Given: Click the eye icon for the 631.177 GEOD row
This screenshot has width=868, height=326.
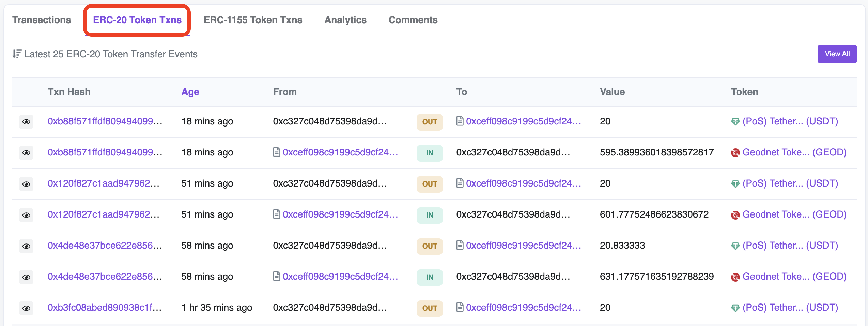Looking at the screenshot, I should pos(26,277).
